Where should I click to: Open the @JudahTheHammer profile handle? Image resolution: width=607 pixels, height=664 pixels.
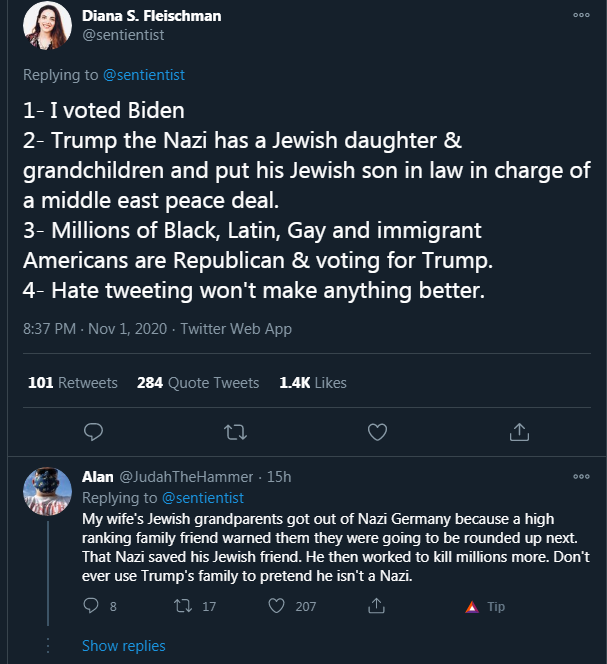(186, 477)
